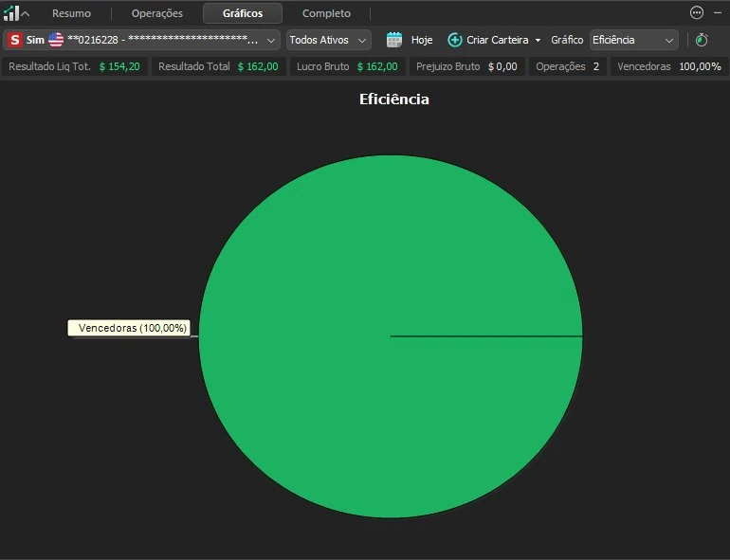Select the Gráficos tab
The height and width of the screenshot is (560, 730).
(x=243, y=13)
